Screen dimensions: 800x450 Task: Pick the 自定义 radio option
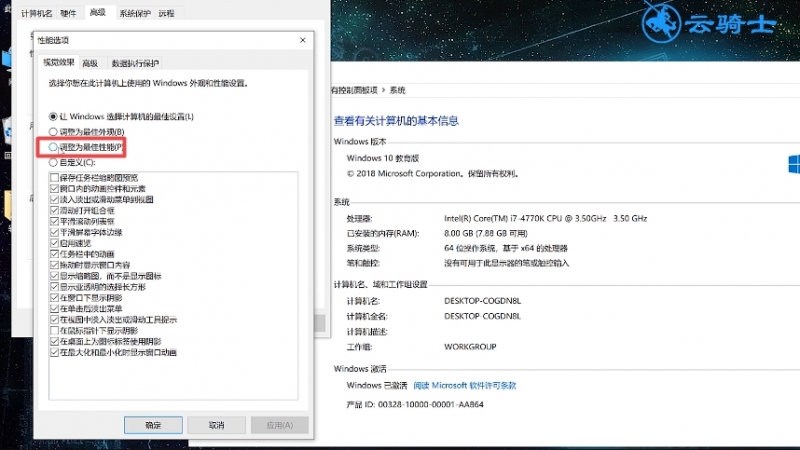coord(53,162)
